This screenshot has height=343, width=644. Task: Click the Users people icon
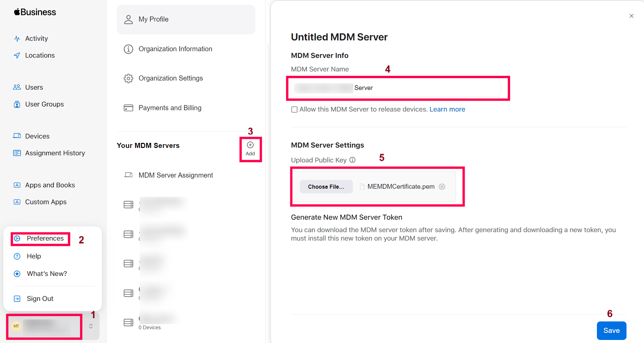(x=17, y=87)
